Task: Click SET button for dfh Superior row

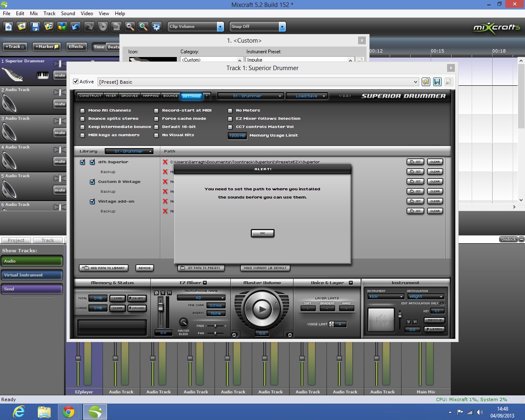Action: (415, 162)
